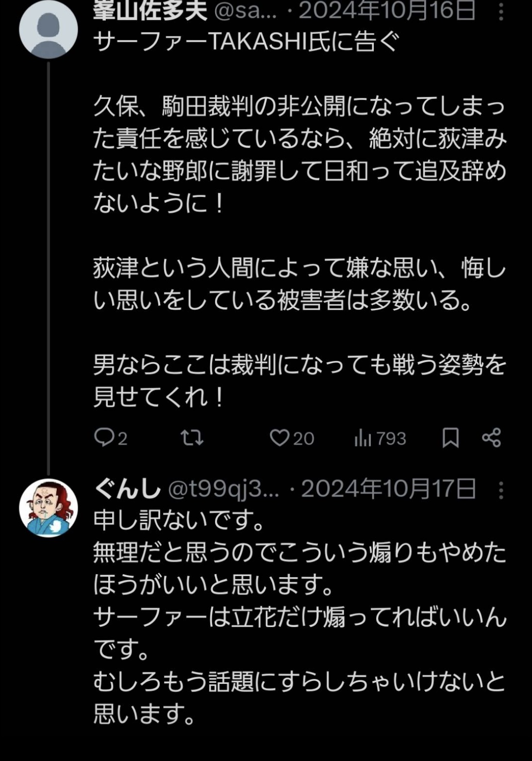Open tweet paragraph 男ならここは裁判になっても
The height and width of the screenshot is (761, 532).
tap(300, 381)
